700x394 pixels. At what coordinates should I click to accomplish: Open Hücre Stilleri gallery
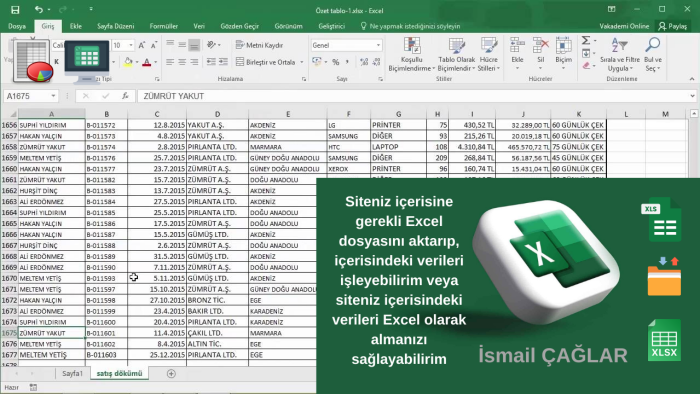click(488, 54)
